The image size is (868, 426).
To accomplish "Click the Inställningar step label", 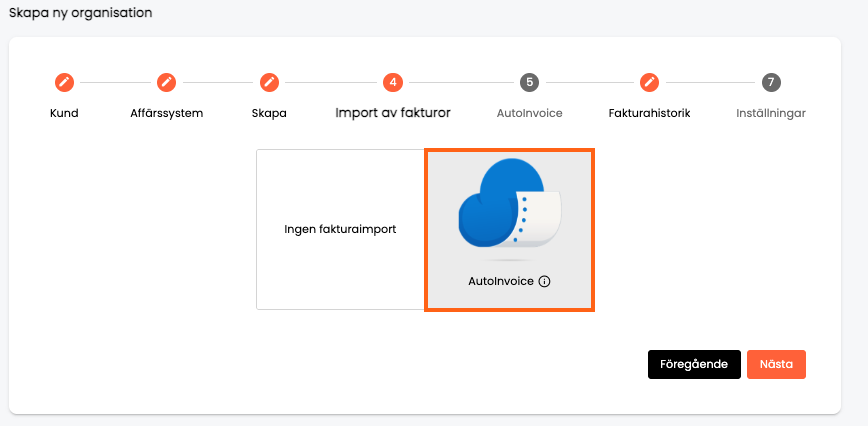I will (771, 113).
